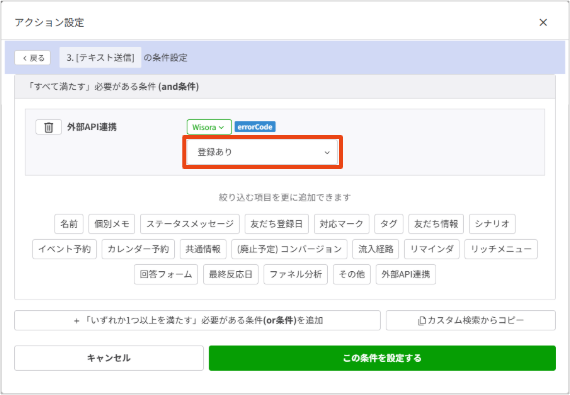Click the キャンセル button
Image resolution: width=570 pixels, height=395 pixels.
pyautogui.click(x=109, y=358)
